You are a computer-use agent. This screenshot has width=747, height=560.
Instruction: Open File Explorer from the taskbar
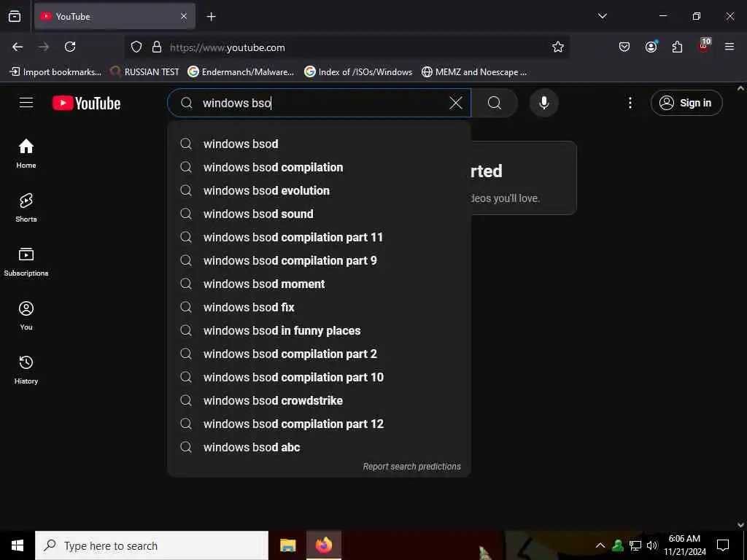tap(287, 545)
